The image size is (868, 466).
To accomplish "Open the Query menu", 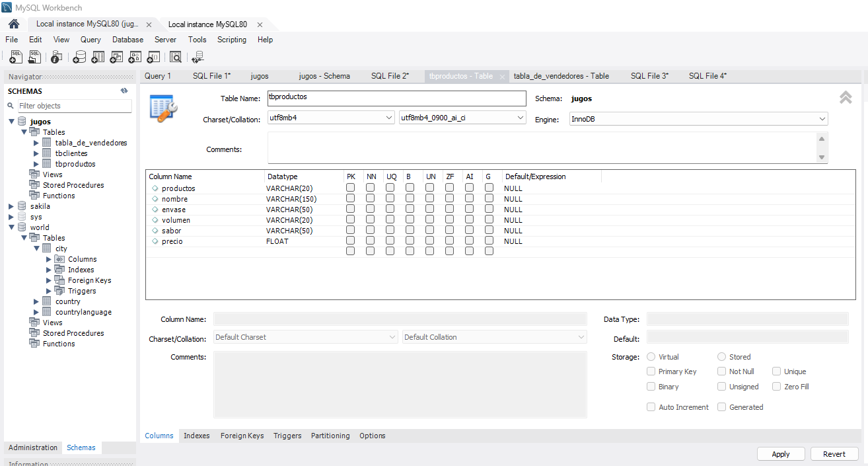I will [90, 40].
